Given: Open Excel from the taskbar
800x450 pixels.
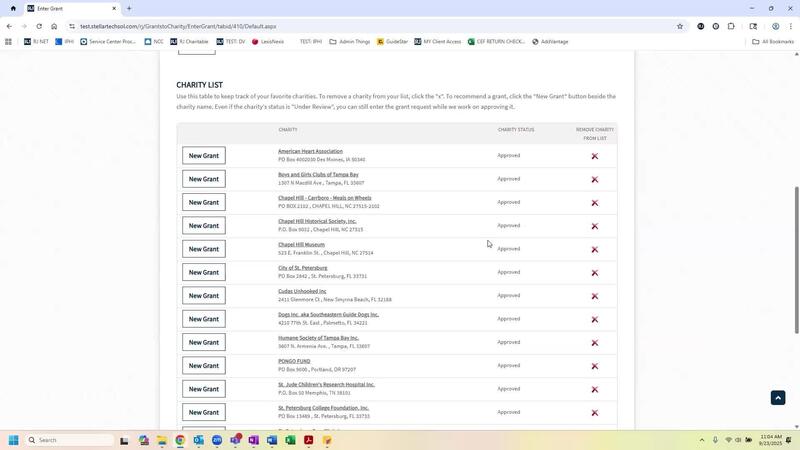Looking at the screenshot, I should click(x=290, y=440).
